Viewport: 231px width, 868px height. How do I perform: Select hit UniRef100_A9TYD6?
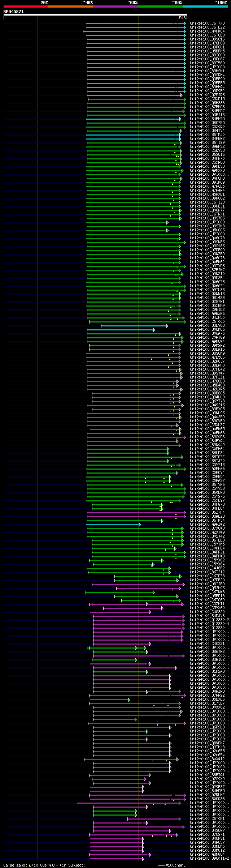pyautogui.click(x=207, y=266)
